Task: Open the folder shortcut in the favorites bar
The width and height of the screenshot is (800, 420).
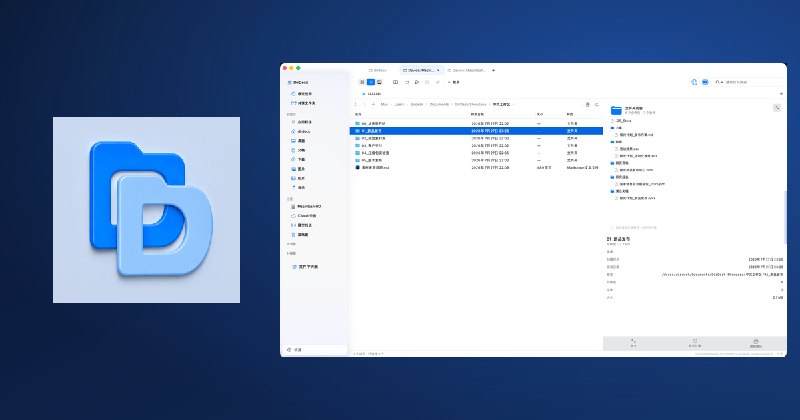Action: coord(371,94)
